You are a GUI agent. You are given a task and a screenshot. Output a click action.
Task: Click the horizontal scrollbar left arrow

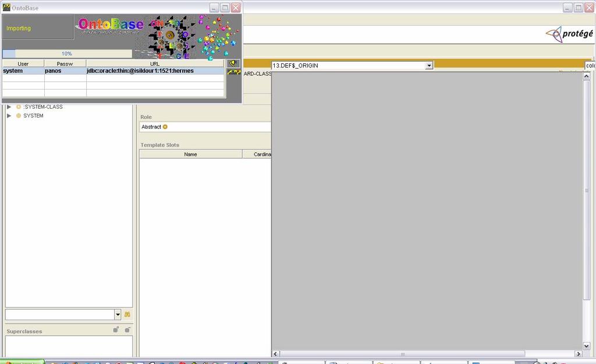pyautogui.click(x=275, y=354)
